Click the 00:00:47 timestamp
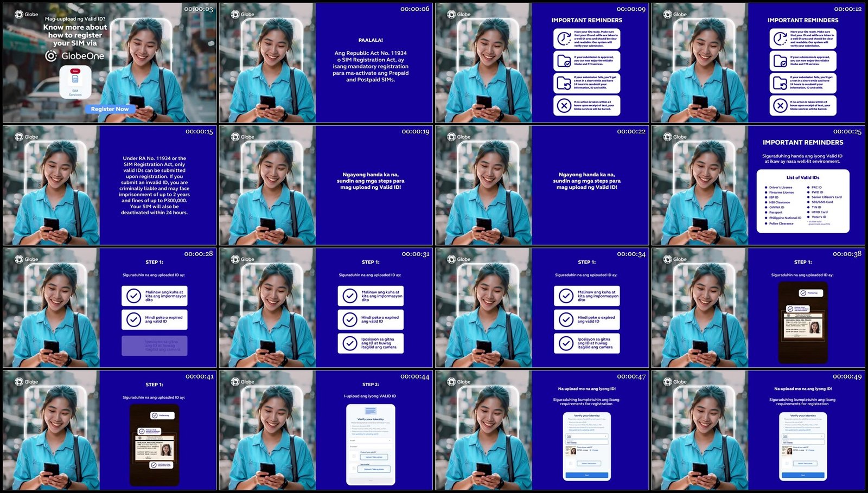 click(631, 377)
